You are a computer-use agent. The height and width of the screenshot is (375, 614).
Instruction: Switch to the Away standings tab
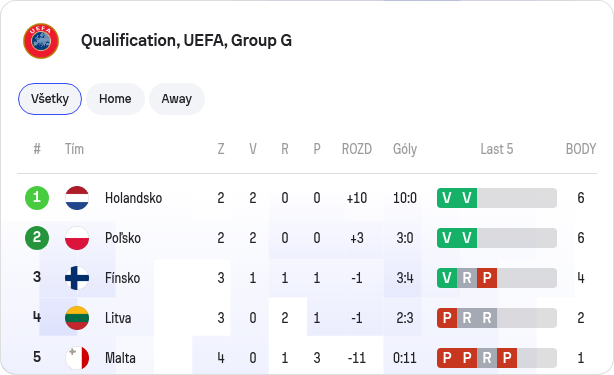coord(177,99)
